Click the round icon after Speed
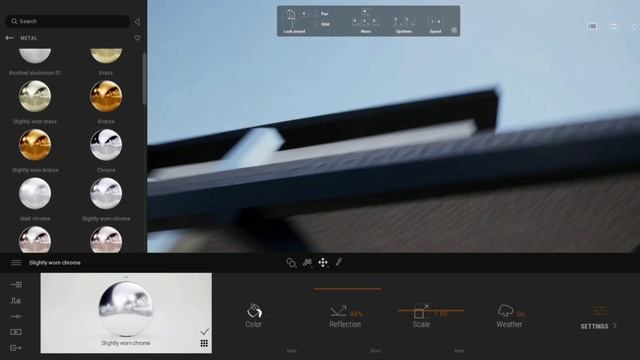The width and height of the screenshot is (640, 360). [454, 30]
